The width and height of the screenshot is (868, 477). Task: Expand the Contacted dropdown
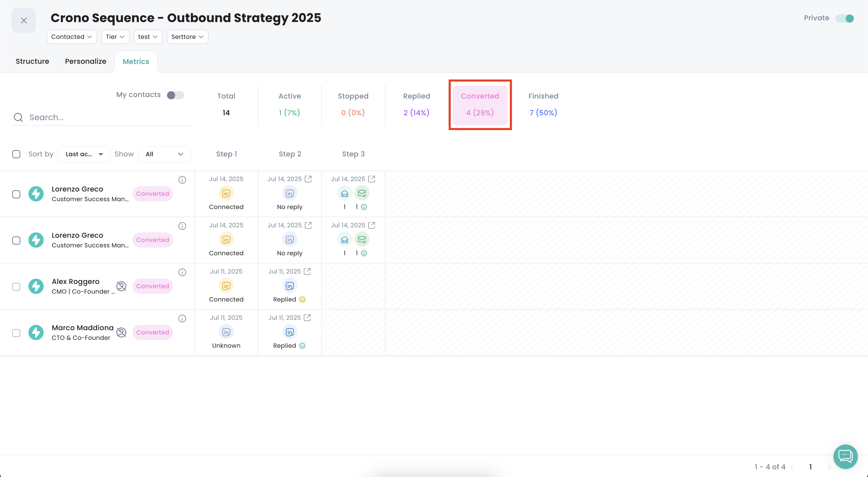tap(71, 37)
